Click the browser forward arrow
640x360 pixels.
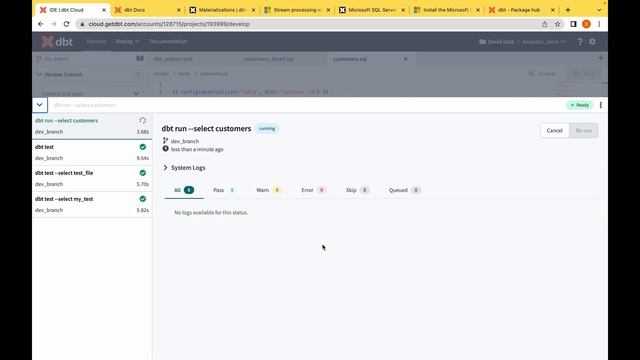pyautogui.click(x=53, y=24)
